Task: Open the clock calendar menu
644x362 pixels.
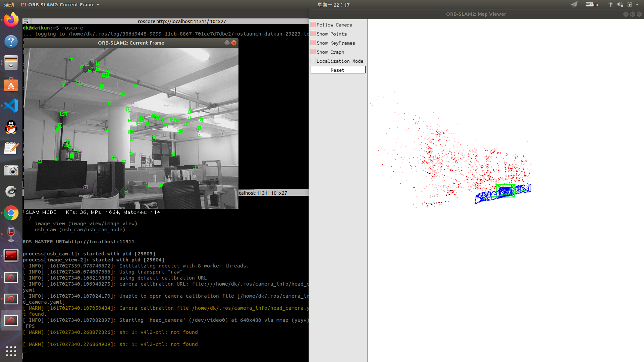Action: click(333, 5)
